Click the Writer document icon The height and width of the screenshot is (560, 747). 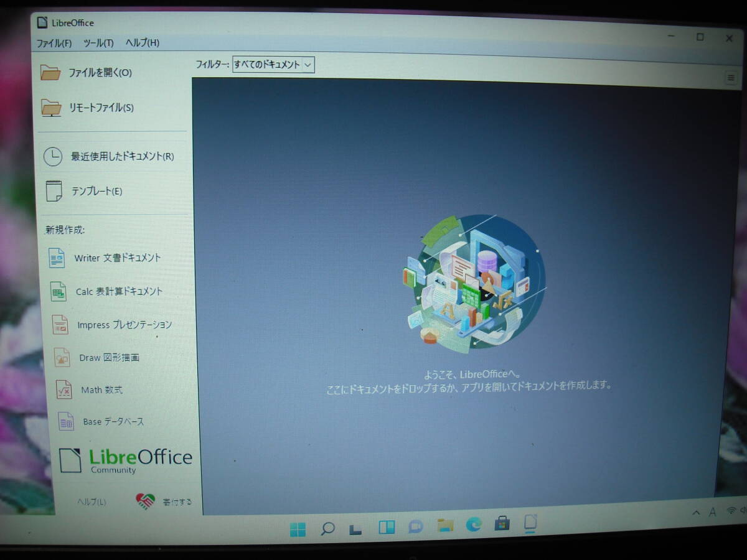pyautogui.click(x=57, y=257)
